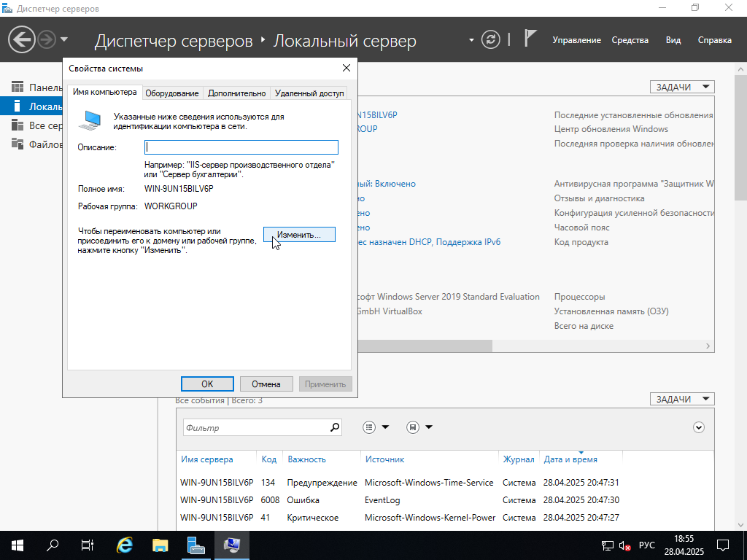Screen dimensions: 747x560
Task: Open the properties ЗАДАЧИ dropdown at top
Action: tap(682, 87)
